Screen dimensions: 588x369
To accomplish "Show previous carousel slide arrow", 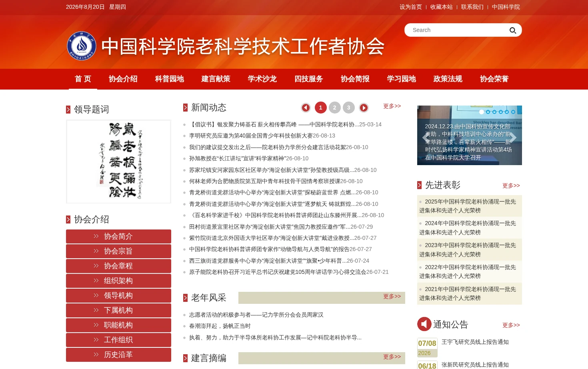I will 426,138.
